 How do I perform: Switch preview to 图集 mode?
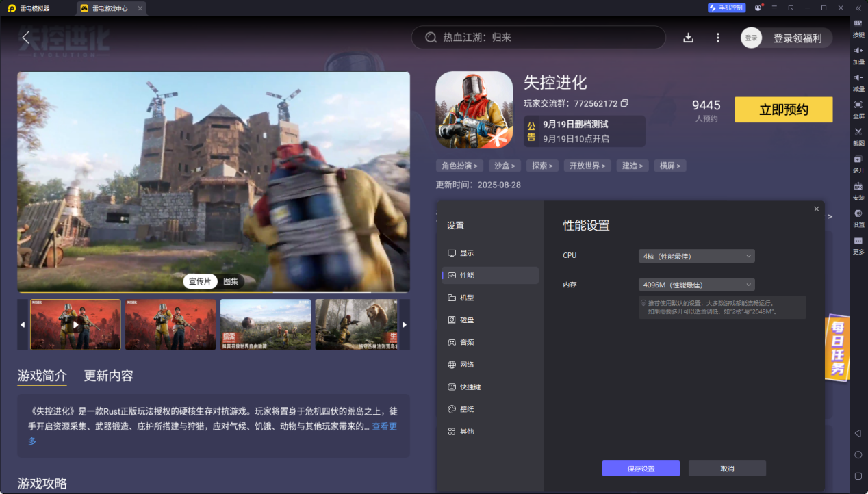point(231,281)
